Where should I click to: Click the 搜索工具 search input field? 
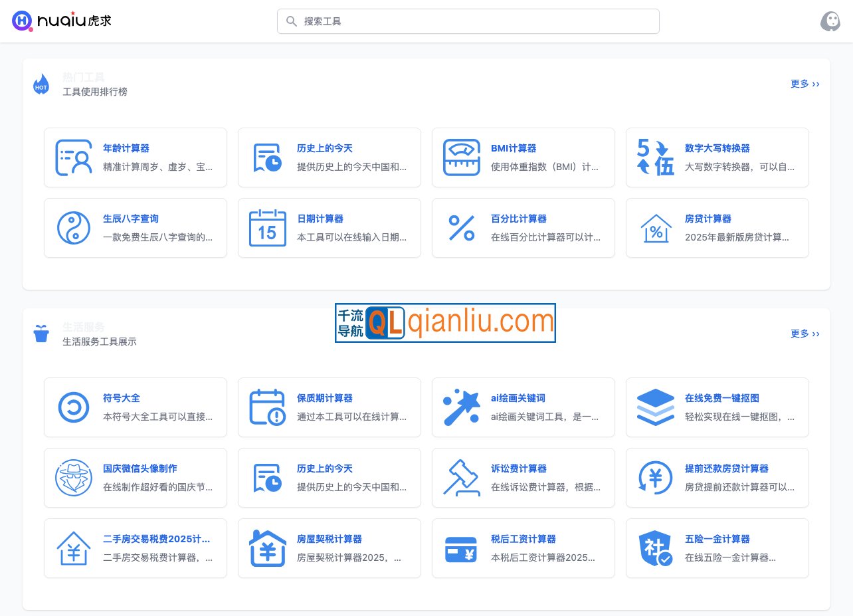[x=468, y=21]
